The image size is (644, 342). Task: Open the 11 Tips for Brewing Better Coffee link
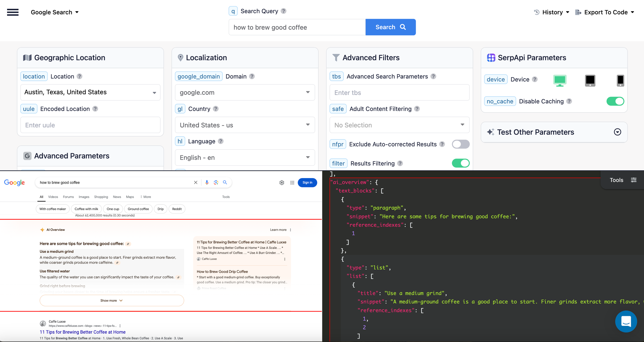point(83,332)
